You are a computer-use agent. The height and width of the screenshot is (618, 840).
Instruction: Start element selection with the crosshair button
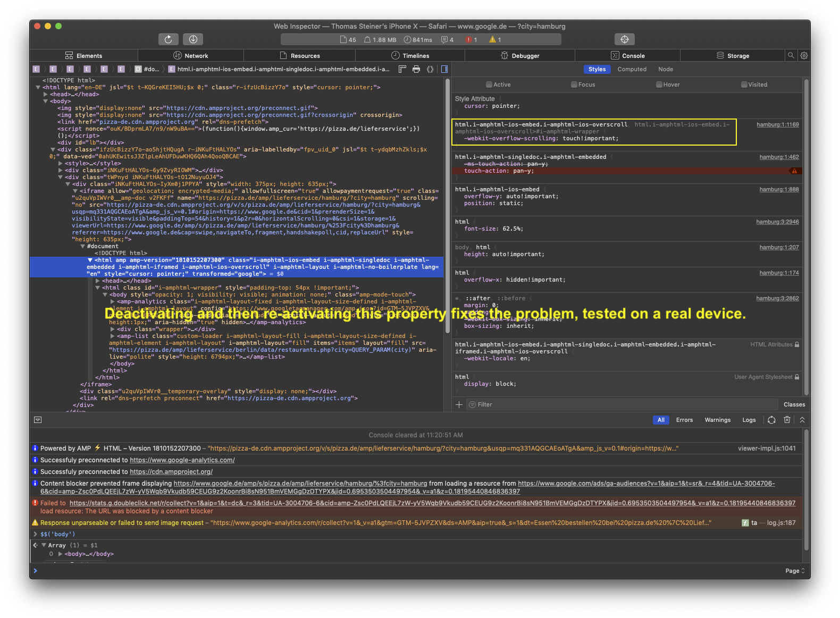(x=625, y=39)
